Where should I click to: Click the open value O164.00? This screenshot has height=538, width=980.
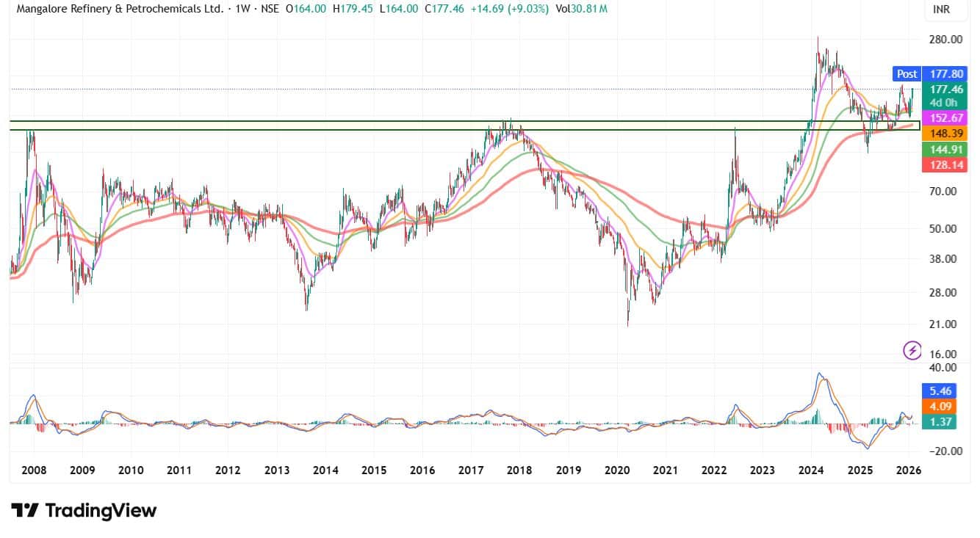tap(306, 9)
